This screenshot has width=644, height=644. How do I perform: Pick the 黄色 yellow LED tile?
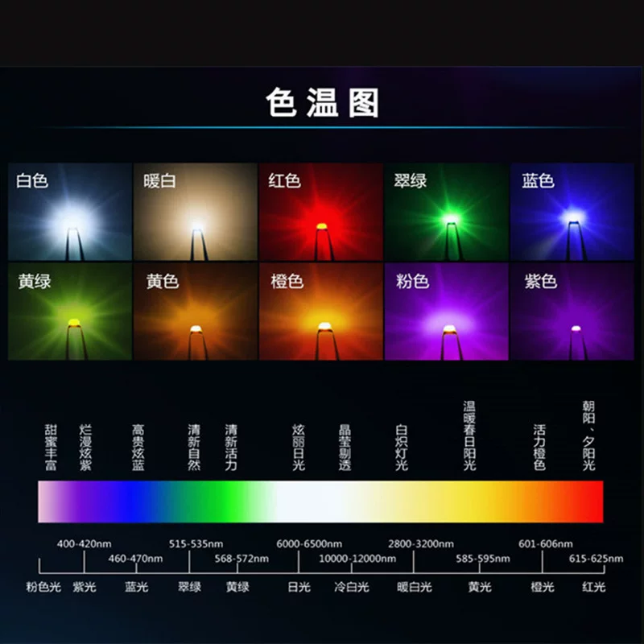196,312
